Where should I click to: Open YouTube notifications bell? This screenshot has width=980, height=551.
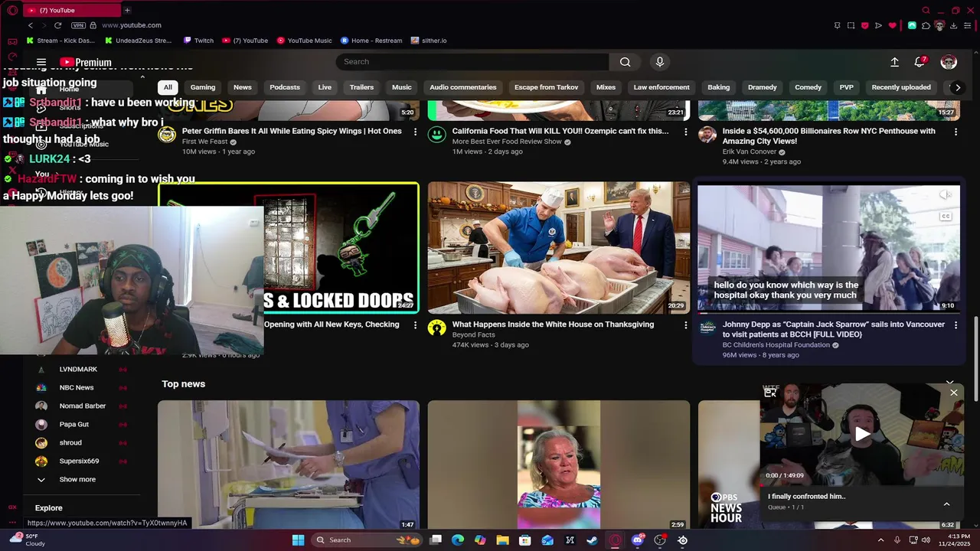tap(920, 62)
